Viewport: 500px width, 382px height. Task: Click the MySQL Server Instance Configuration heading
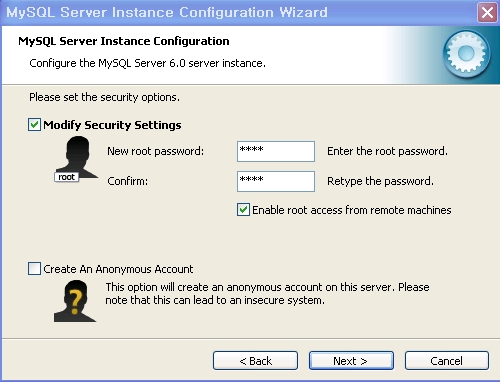[124, 41]
